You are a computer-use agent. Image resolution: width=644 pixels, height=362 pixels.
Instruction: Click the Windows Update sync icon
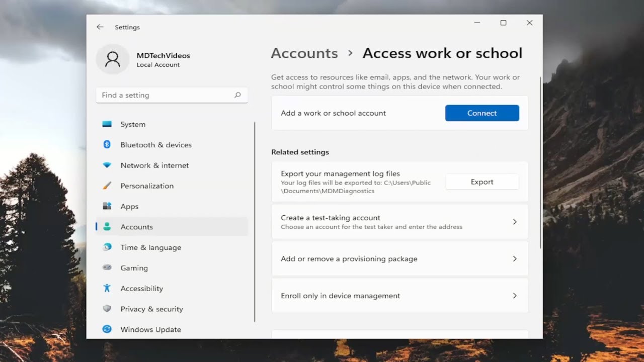(x=107, y=329)
